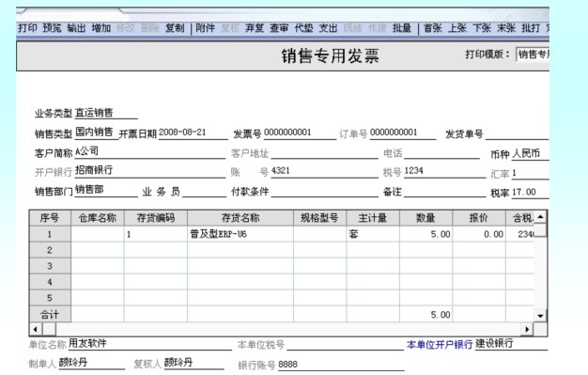Open the 打印模版 template combo box
588x375 pixels.
coord(533,55)
